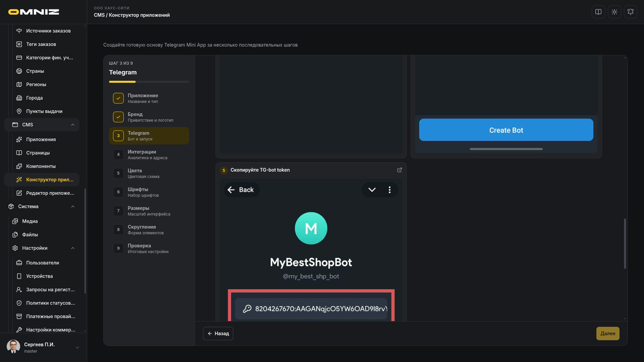Click the Далее button
The image size is (644, 362).
click(608, 333)
